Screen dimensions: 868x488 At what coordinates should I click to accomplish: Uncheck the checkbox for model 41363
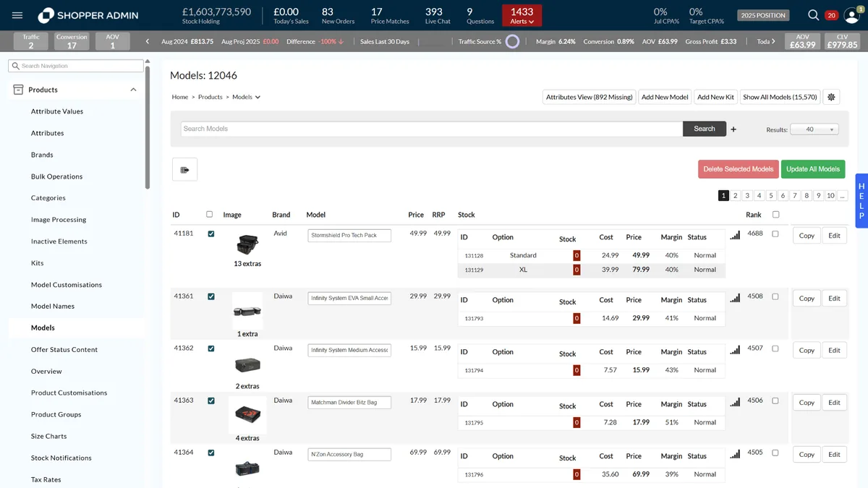211,401
